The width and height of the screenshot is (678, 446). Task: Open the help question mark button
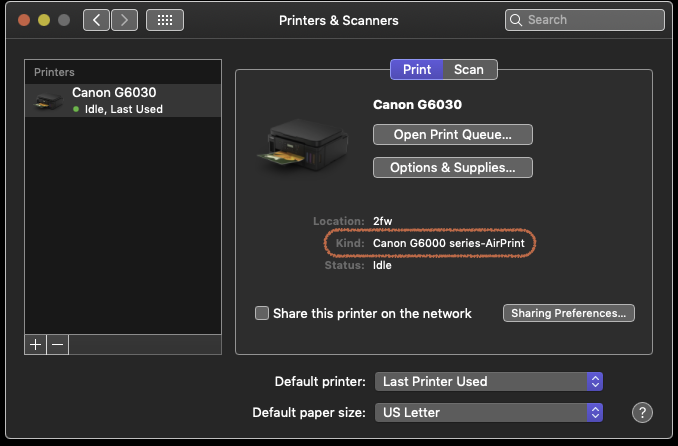tap(643, 412)
